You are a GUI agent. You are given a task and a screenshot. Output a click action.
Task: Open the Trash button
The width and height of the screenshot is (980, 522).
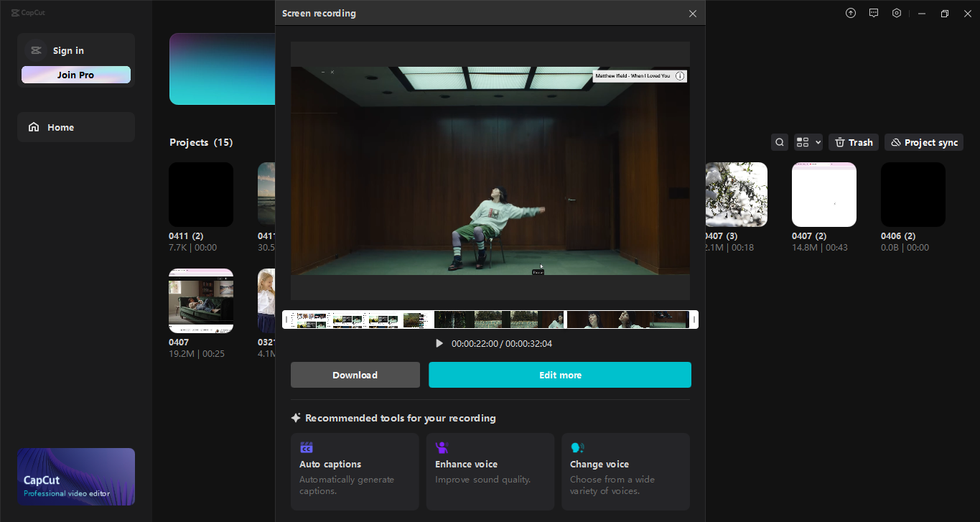pos(854,142)
